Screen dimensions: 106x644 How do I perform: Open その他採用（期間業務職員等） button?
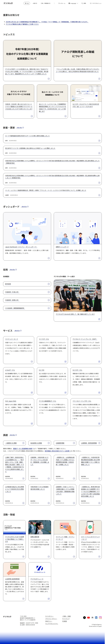27,308
